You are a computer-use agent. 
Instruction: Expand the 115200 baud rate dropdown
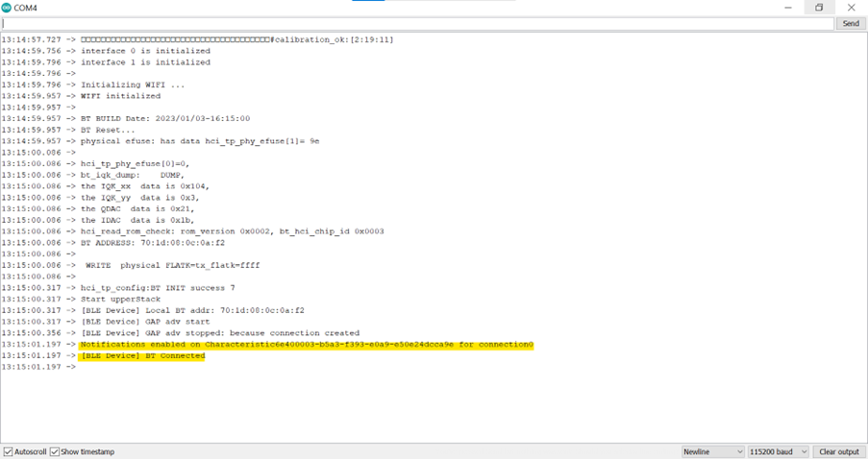tap(779, 451)
